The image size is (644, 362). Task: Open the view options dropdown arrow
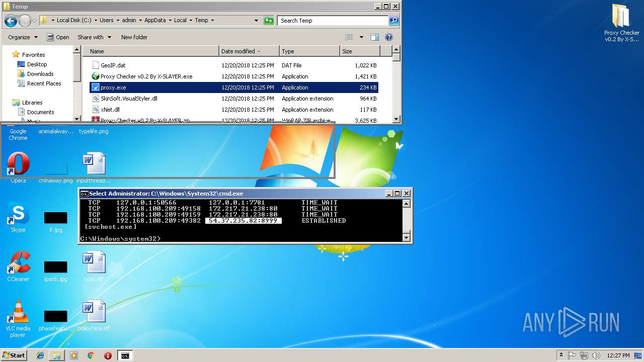pyautogui.click(x=361, y=37)
